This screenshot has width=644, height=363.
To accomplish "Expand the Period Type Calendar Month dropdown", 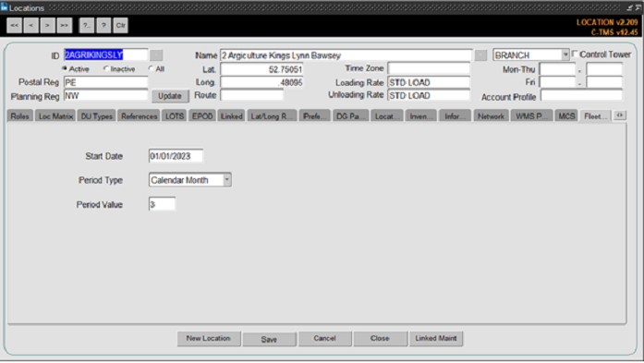I will click(227, 180).
